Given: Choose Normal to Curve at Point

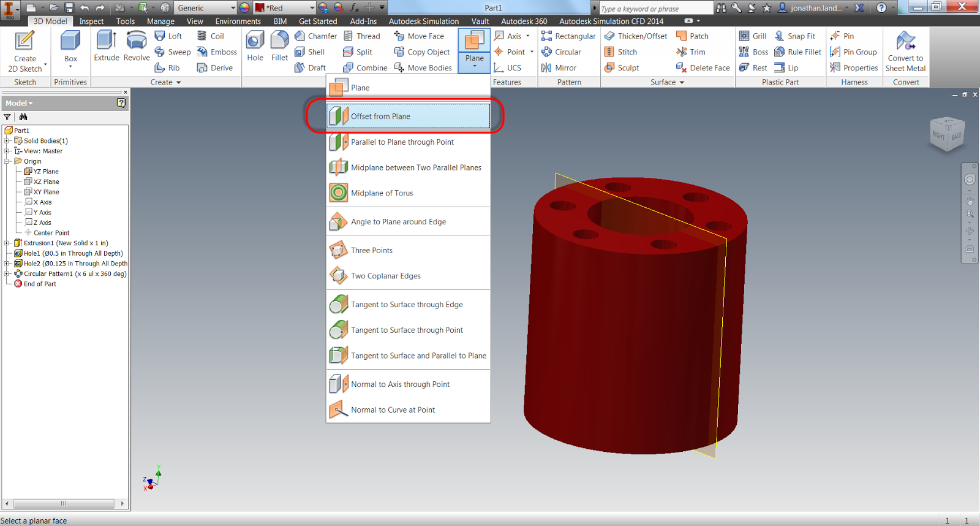Looking at the screenshot, I should [x=408, y=410].
